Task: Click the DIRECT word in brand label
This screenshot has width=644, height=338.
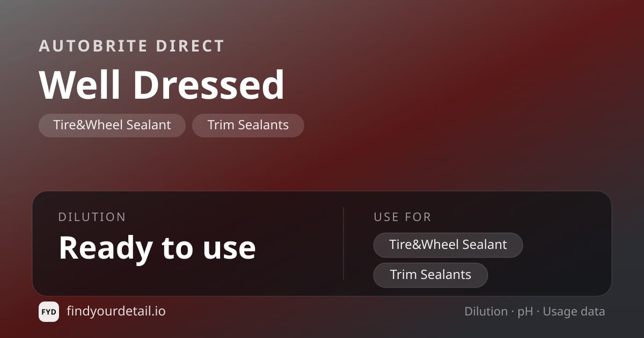Action: click(x=190, y=46)
